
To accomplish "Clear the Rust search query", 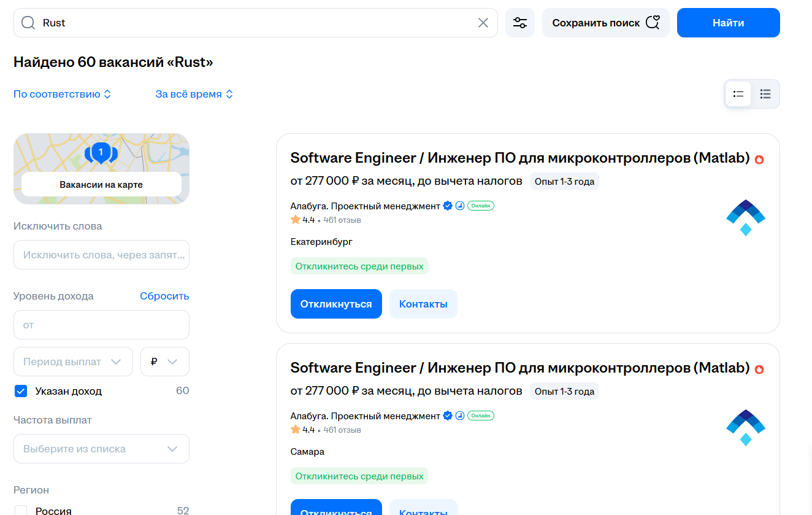I will point(483,23).
